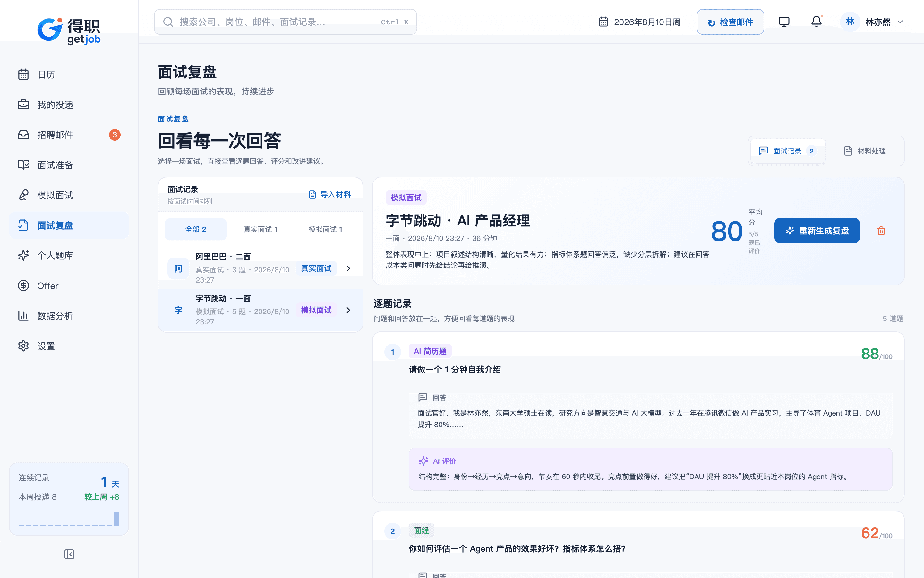Click the weekly applications mini bar chart

click(x=69, y=519)
